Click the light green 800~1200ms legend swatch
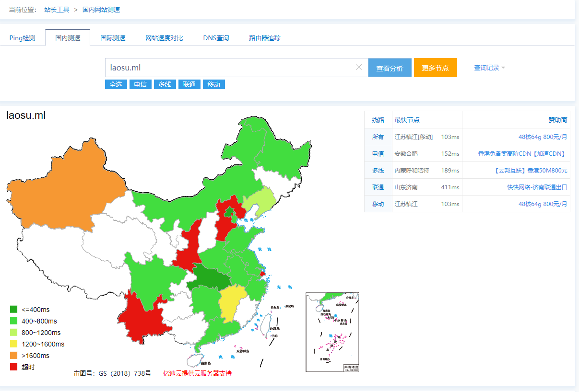Viewport: 579px width, 392px height. tap(13, 333)
